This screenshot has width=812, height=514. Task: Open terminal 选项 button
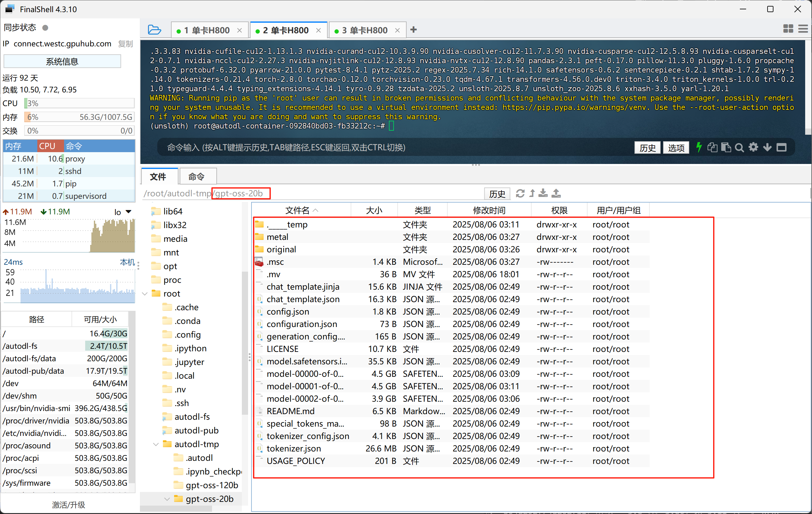676,147
